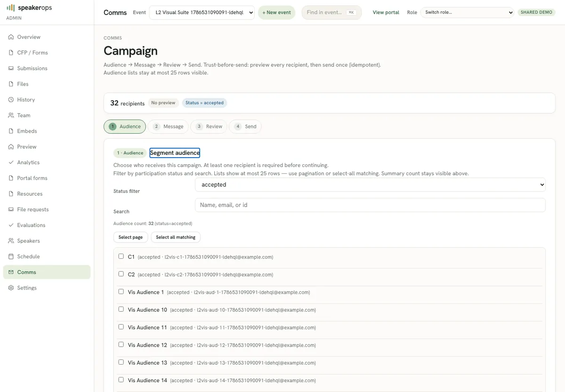Image resolution: width=565 pixels, height=392 pixels.
Task: Click the History clock icon
Action: pyautogui.click(x=11, y=100)
